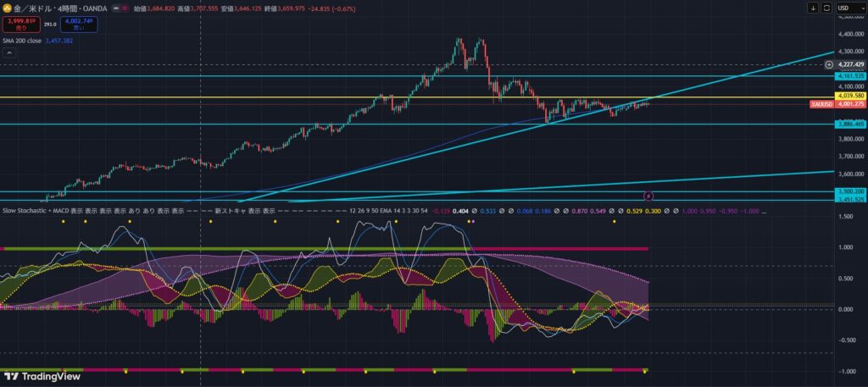Viewport: 868px width, 387px height.
Task: Open the USD currency dropdown
Action: [849, 8]
